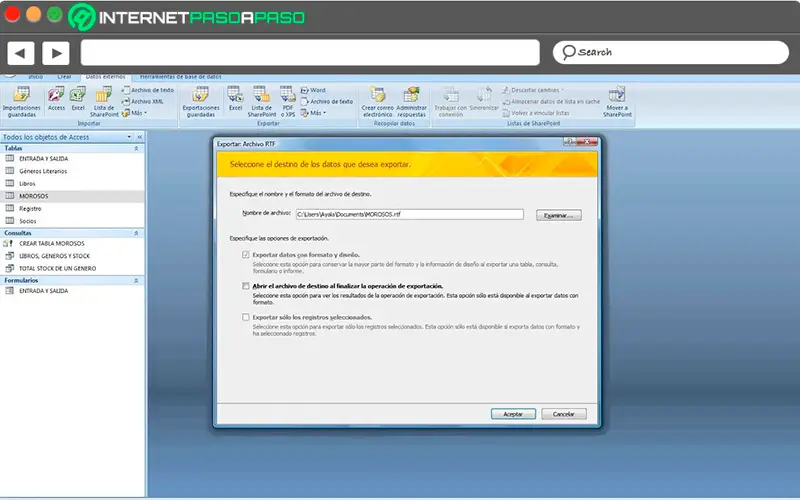Click the browser address bar
This screenshot has width=800, height=500.
[x=310, y=53]
